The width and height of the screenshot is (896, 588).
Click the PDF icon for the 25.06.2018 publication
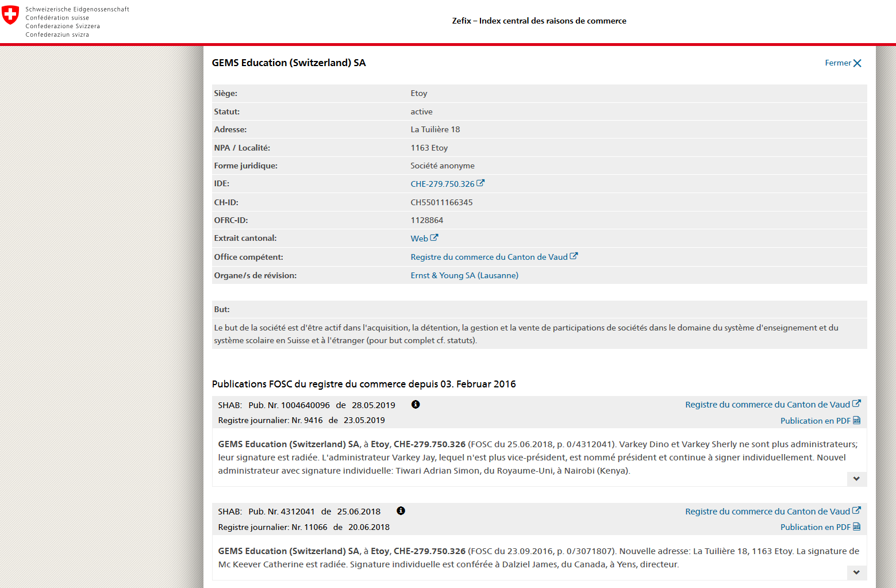tap(856, 527)
